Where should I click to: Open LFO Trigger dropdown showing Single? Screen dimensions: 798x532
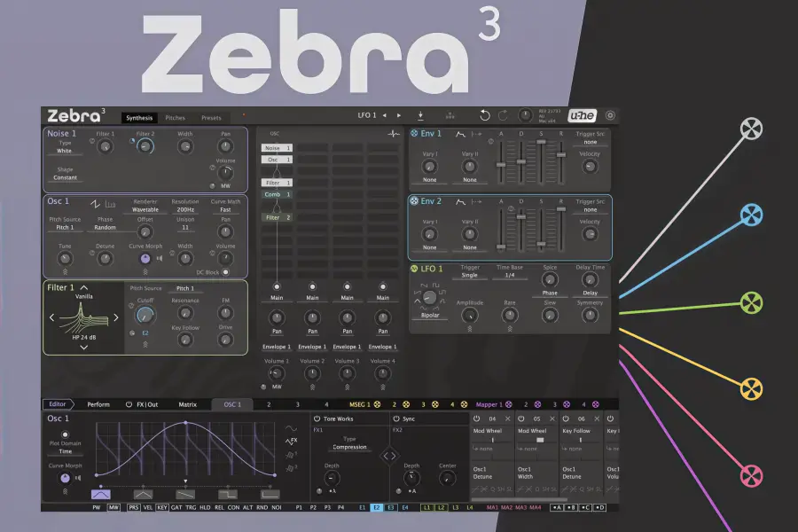click(469, 275)
